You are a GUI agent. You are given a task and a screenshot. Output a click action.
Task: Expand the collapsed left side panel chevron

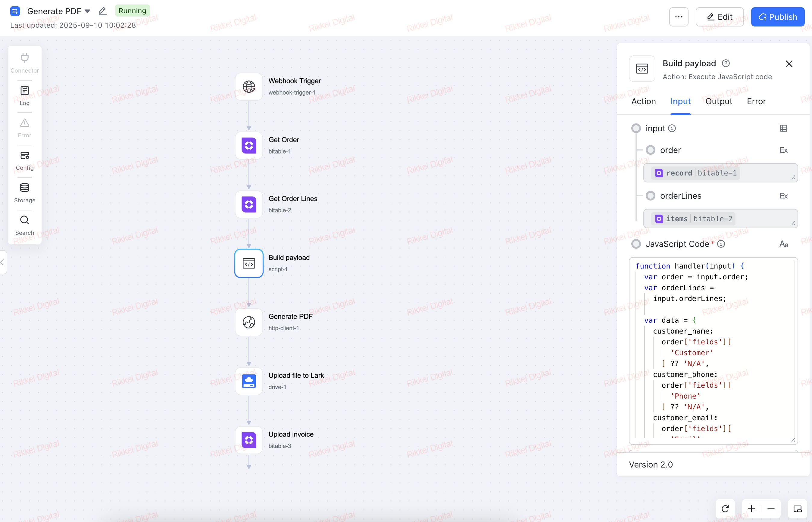pyautogui.click(x=2, y=262)
